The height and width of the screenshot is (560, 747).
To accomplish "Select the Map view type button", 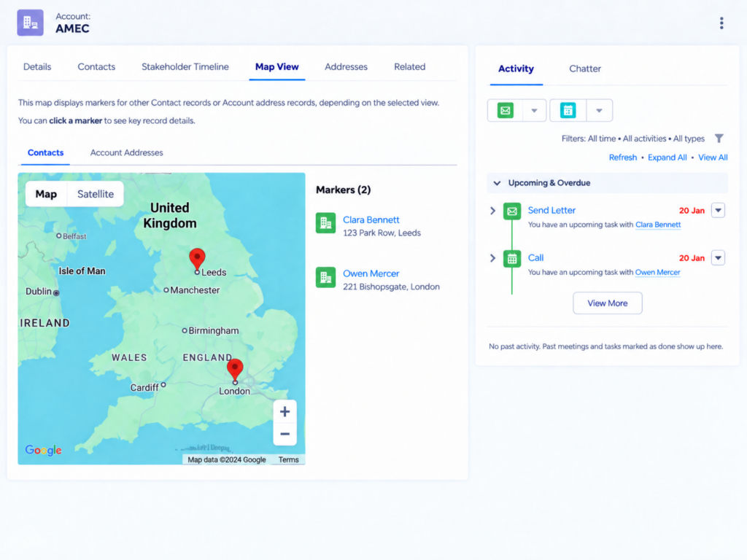I will 46,194.
